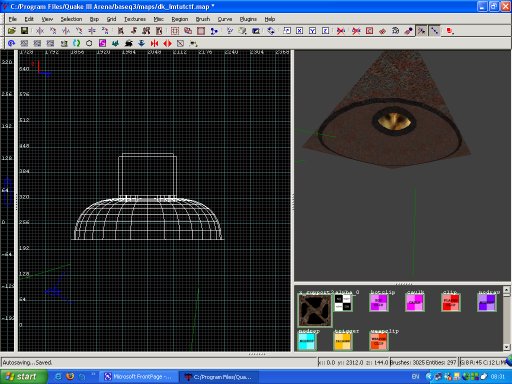Click the x y z coordinates in status bar

(x=353, y=362)
